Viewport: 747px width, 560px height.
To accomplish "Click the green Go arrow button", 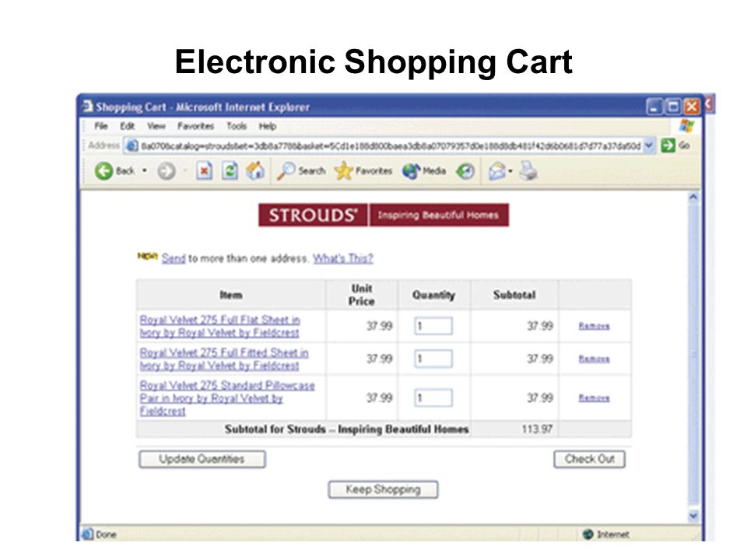I will (668, 145).
